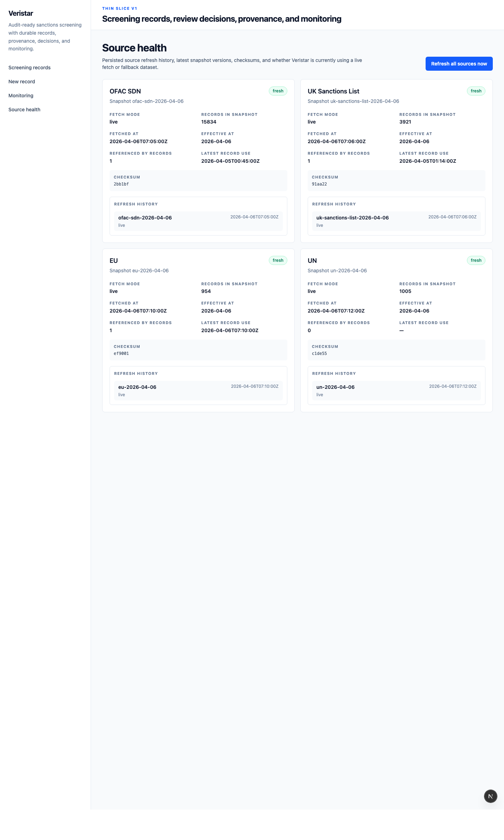This screenshot has width=504, height=840.
Task: Click the fresh badge on UK Sanctions List
Action: pos(476,91)
